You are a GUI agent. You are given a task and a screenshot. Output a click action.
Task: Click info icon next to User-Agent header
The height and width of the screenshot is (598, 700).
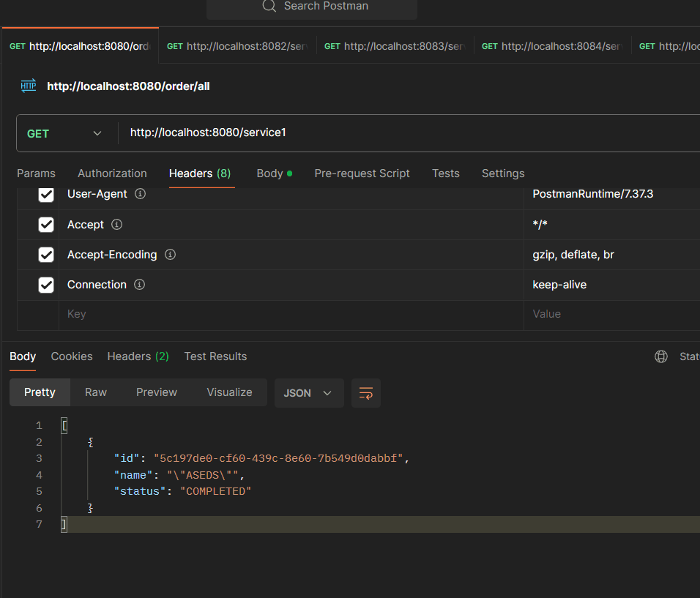pos(140,195)
